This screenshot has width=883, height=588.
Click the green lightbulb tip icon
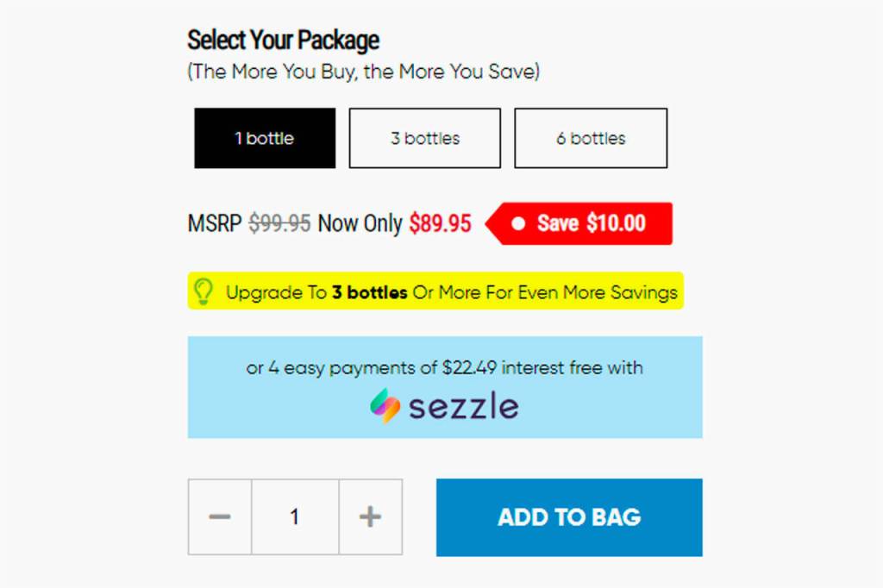[x=204, y=291]
